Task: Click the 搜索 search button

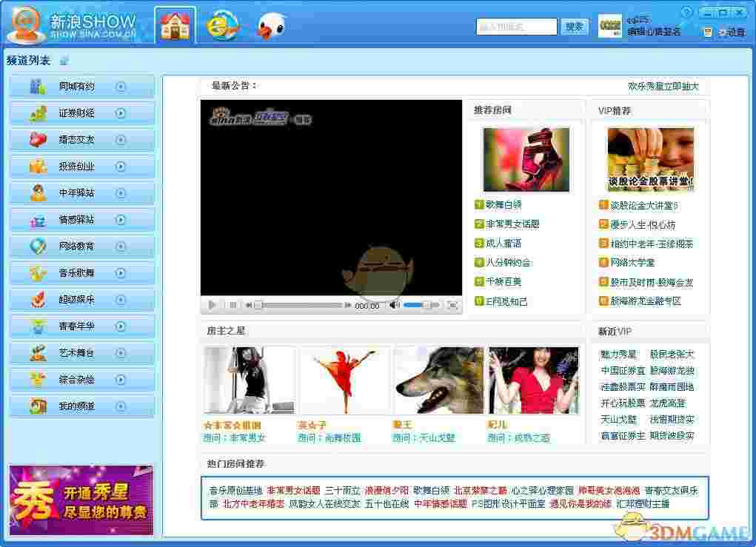Action: click(x=575, y=26)
